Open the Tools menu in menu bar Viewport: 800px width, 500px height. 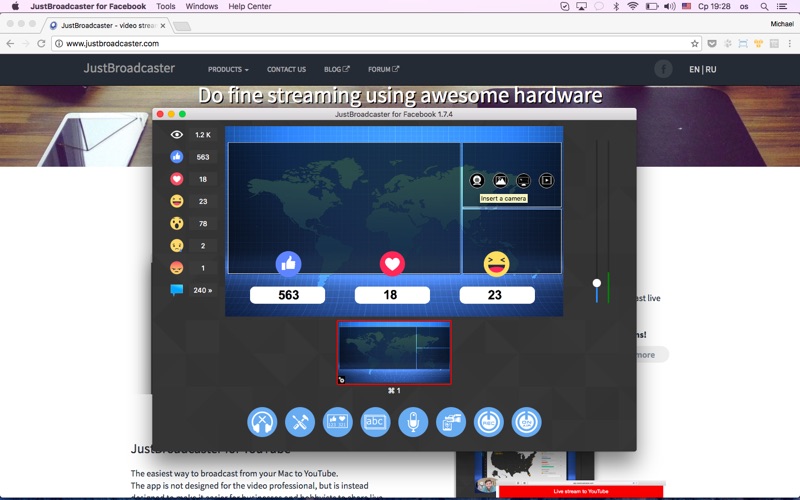(165, 6)
